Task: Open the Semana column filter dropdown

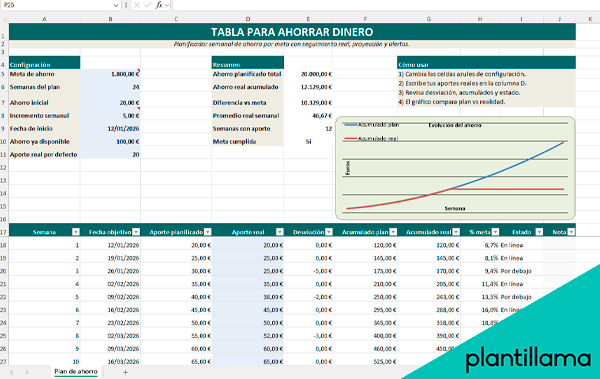Action: (76, 232)
